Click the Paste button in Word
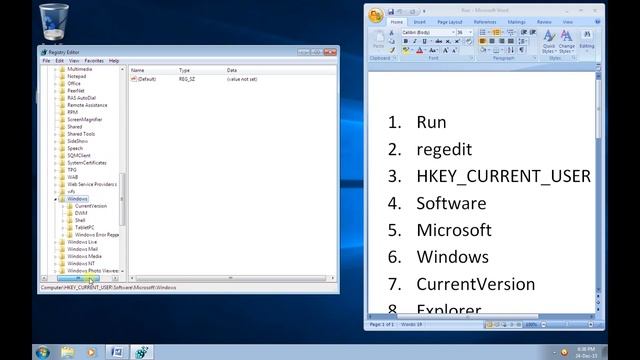Viewport: 640px width, 360px height. (x=379, y=40)
